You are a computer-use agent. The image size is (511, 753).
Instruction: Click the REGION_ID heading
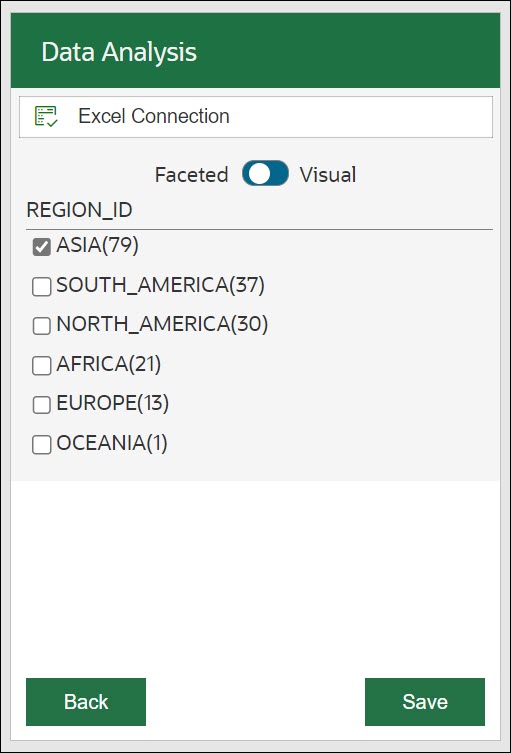(80, 210)
